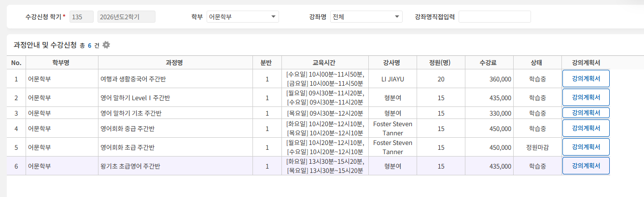This screenshot has width=644, height=197.
Task: Open the grid settings gear icon
Action: [106, 45]
